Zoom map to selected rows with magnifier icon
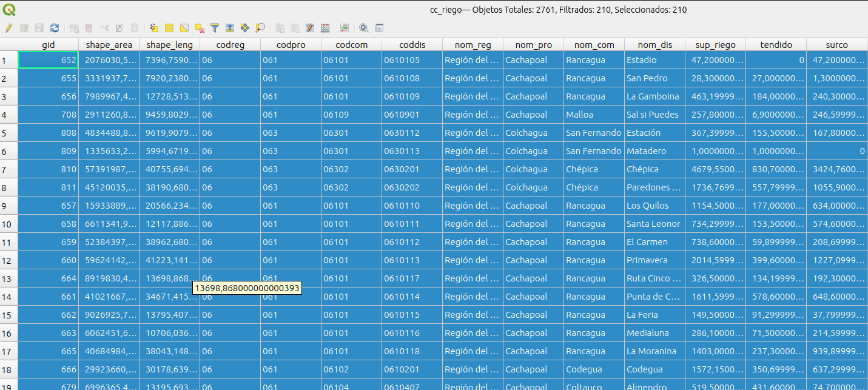The height and width of the screenshot is (390, 868). click(x=260, y=28)
